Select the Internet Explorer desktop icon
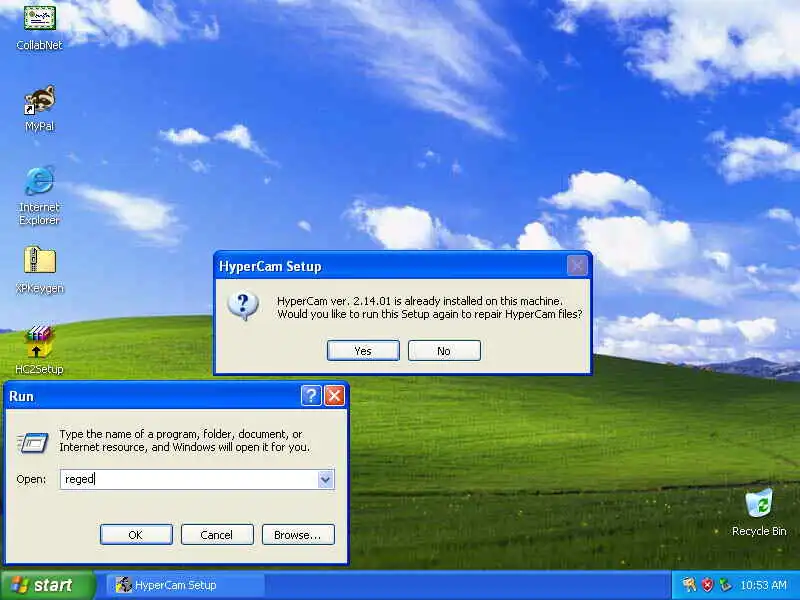The image size is (800, 600). click(39, 195)
